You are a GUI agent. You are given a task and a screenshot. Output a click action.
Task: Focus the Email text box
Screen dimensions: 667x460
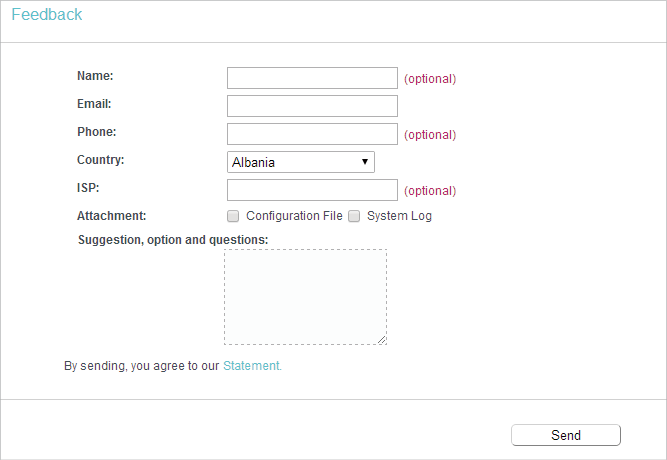[312, 106]
